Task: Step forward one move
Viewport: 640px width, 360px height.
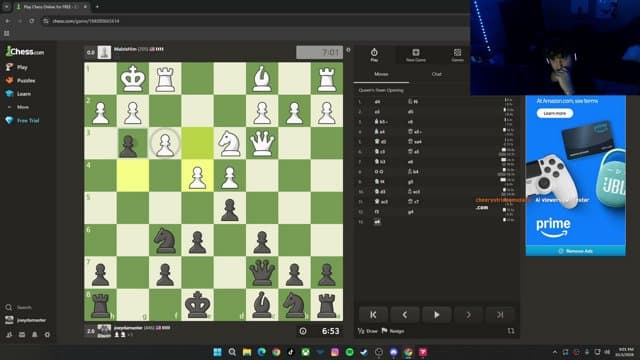Action: (x=468, y=315)
